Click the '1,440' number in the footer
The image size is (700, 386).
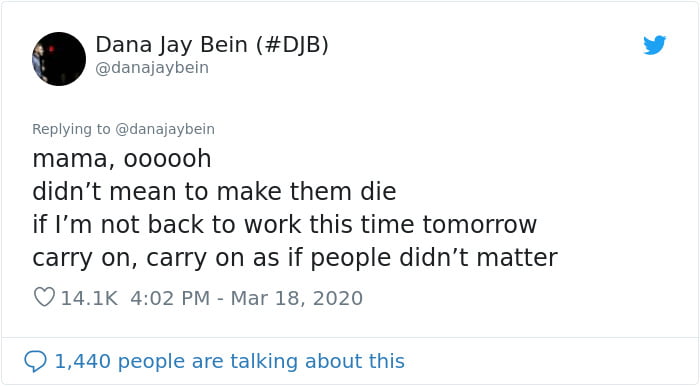click(82, 361)
